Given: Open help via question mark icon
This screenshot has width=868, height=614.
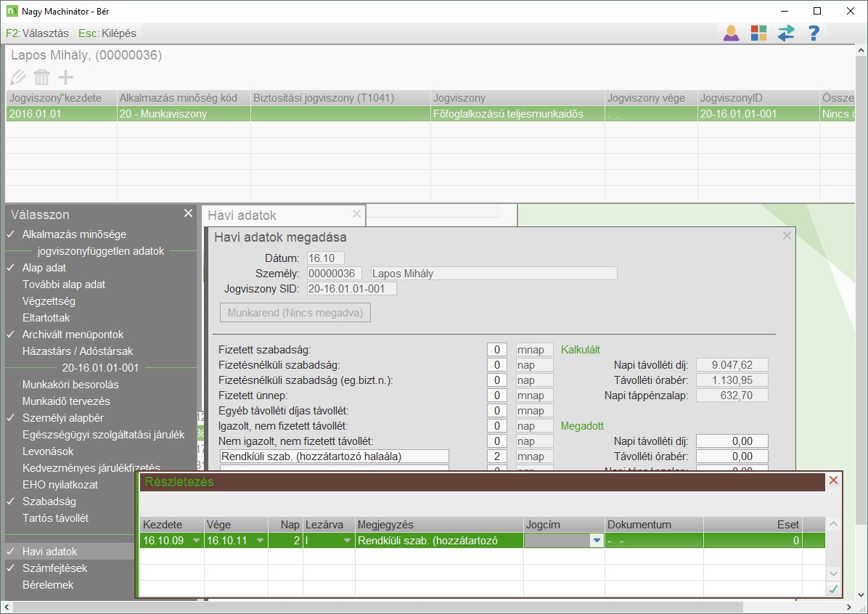Looking at the screenshot, I should coord(814,33).
